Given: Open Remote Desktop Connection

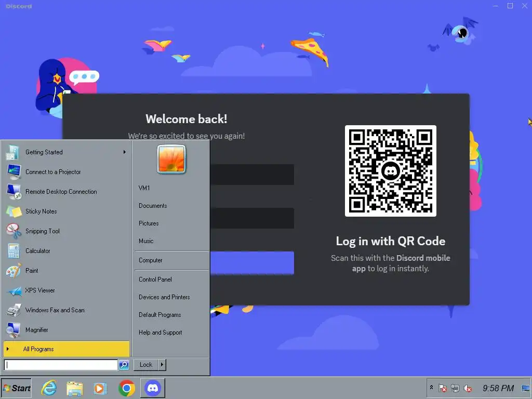Looking at the screenshot, I should [66, 191].
